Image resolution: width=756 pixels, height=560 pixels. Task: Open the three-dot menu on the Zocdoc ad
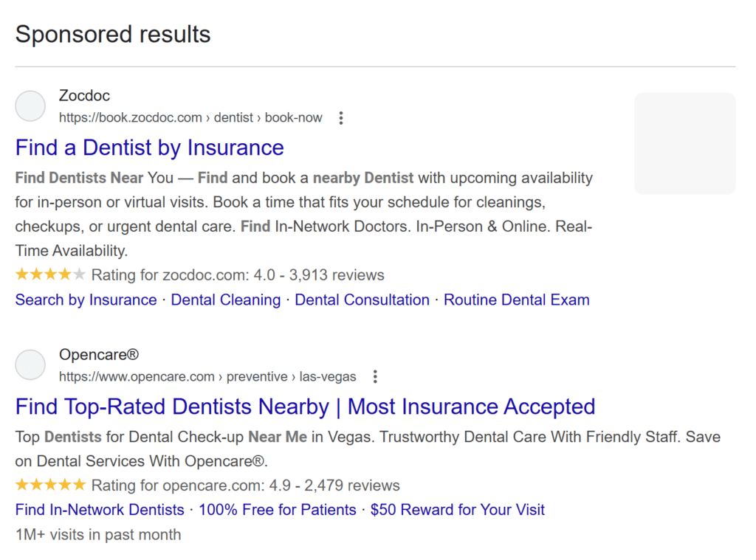[340, 117]
